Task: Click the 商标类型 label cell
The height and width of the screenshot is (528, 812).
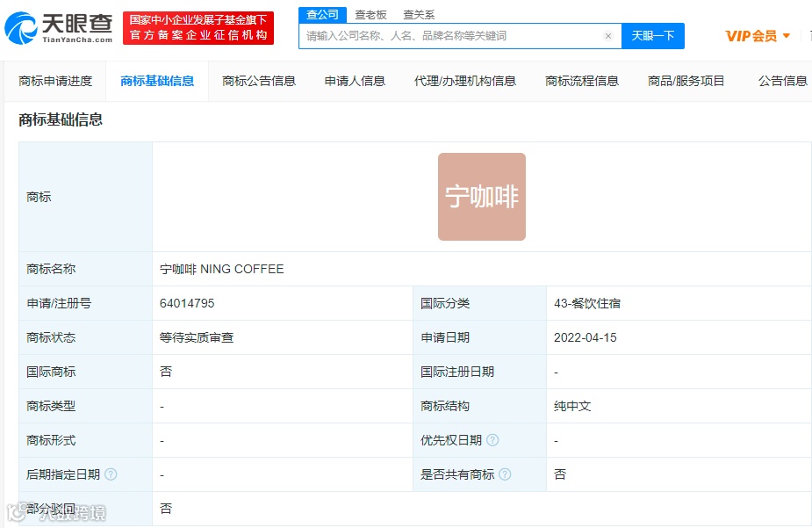Action: (85, 406)
